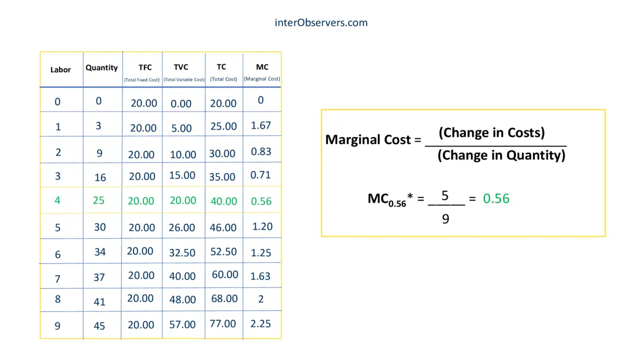Click the 1.67 marginal cost cell
The width and height of the screenshot is (644, 362).
tap(261, 125)
